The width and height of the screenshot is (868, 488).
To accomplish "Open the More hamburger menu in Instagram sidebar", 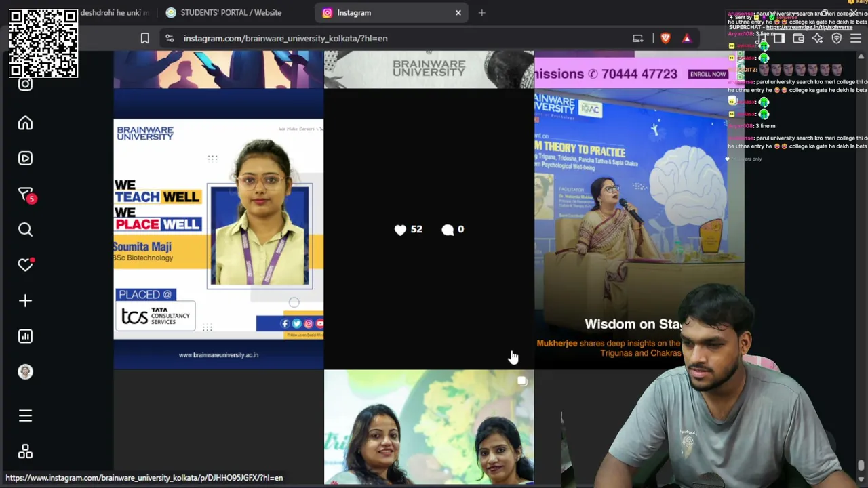I will point(25,415).
